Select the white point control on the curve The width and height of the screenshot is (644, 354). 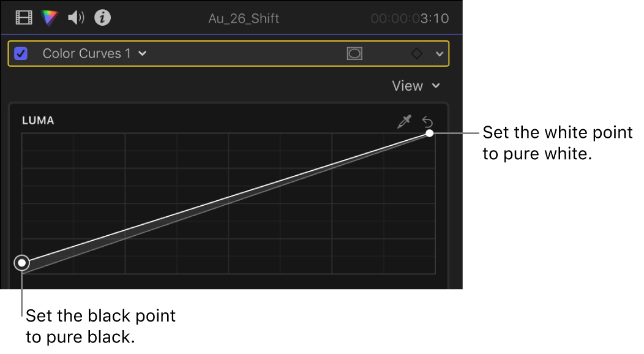tap(429, 132)
